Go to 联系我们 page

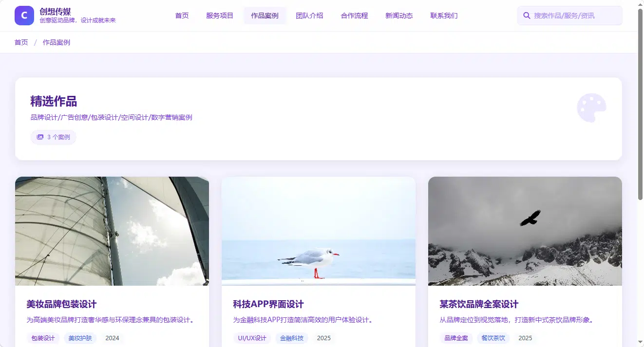(444, 16)
